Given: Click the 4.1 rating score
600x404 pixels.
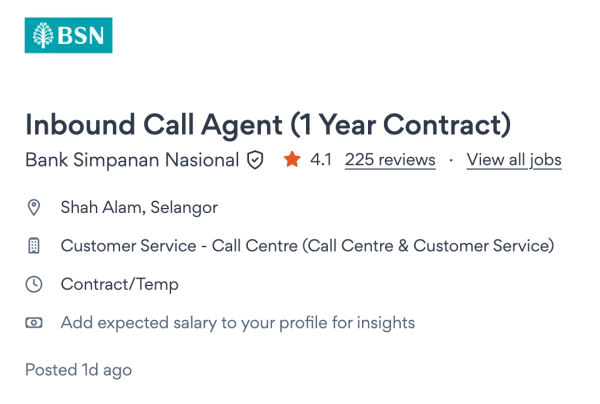Looking at the screenshot, I should [321, 160].
